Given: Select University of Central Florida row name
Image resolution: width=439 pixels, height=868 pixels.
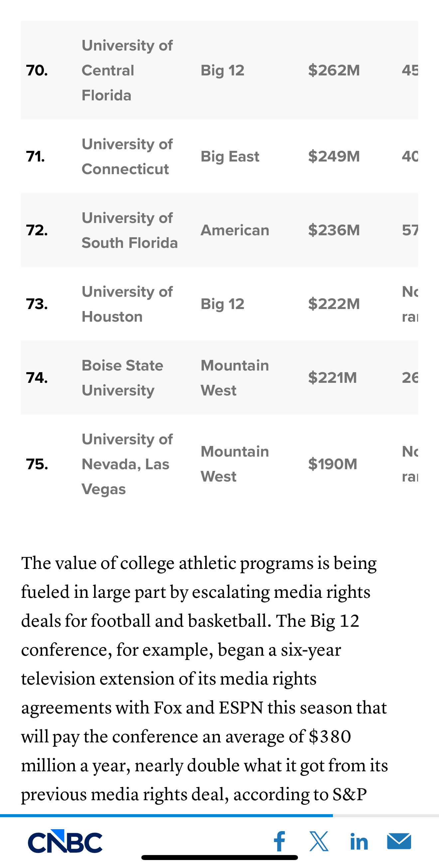Looking at the screenshot, I should (127, 70).
